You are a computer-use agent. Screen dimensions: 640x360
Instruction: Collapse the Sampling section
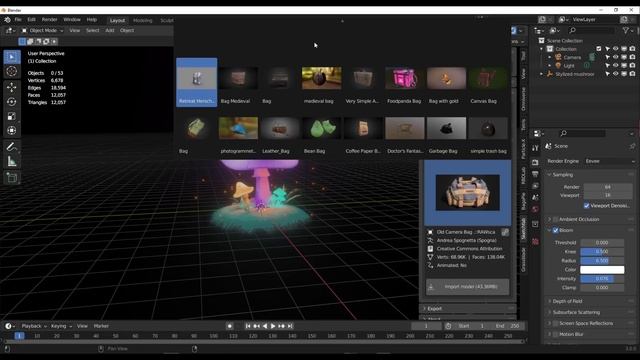[x=549, y=175]
